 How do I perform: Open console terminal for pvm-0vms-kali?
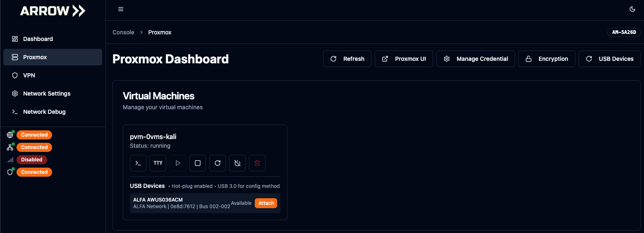coord(138,163)
